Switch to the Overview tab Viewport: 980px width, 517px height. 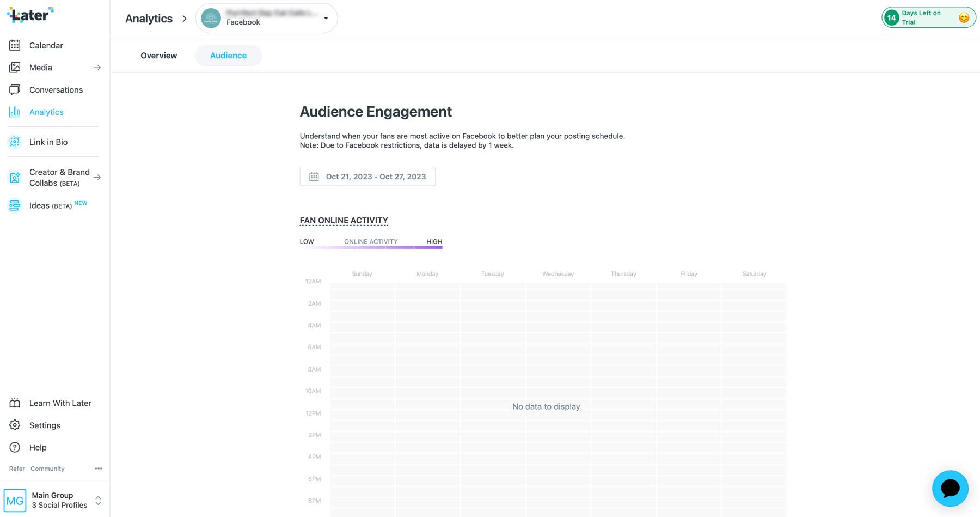point(158,56)
